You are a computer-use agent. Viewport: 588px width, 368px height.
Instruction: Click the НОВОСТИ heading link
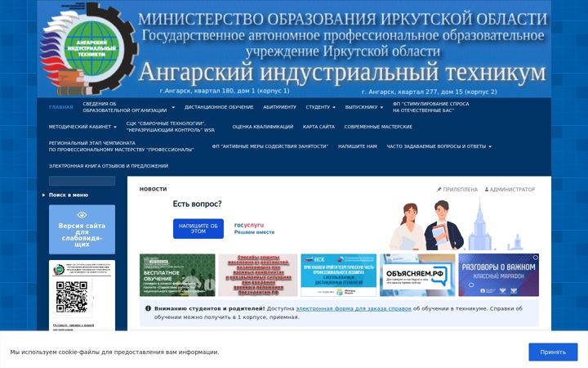pos(153,189)
